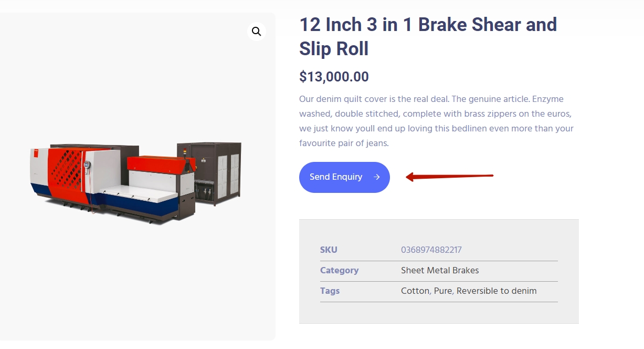Screen dimensions: 644x349
Task: Click Slip Roll in the product title
Action: point(334,49)
